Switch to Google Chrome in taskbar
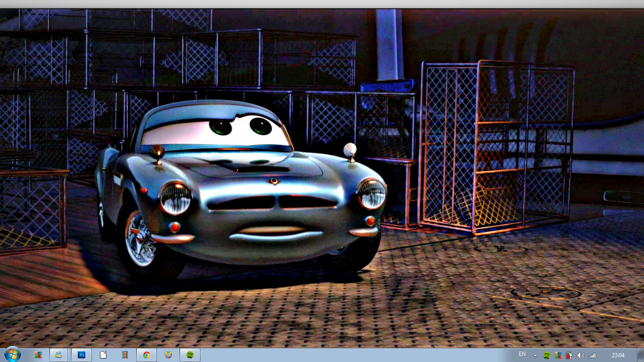Image resolution: width=644 pixels, height=362 pixels. tap(147, 355)
